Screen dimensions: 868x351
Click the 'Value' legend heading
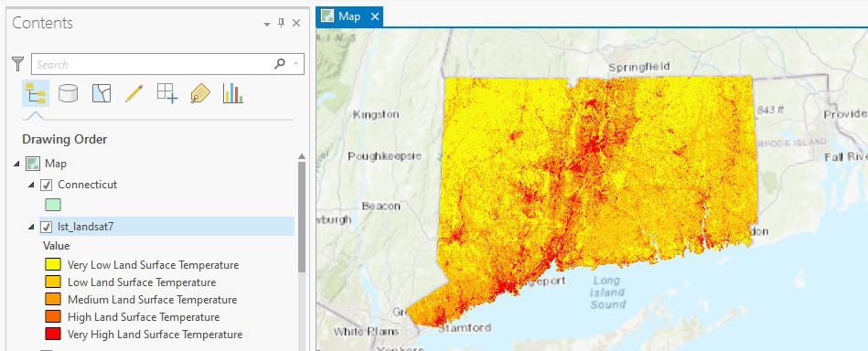[57, 246]
